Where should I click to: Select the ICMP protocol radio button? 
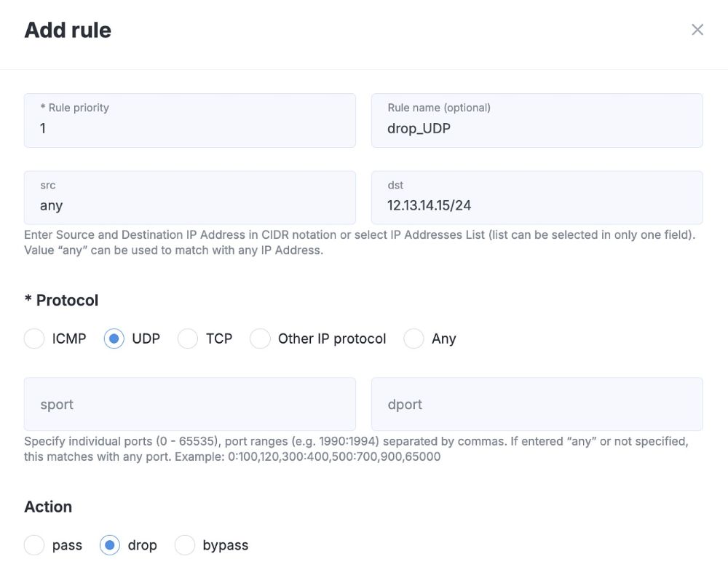click(35, 338)
